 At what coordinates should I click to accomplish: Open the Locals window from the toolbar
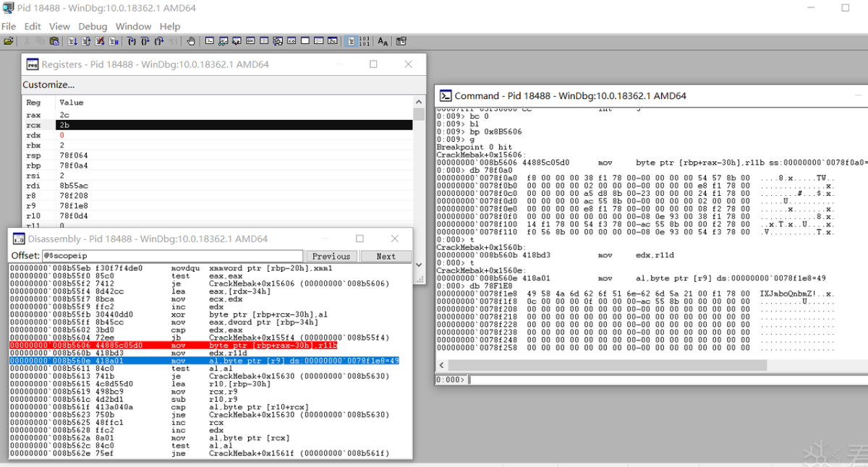click(x=237, y=41)
